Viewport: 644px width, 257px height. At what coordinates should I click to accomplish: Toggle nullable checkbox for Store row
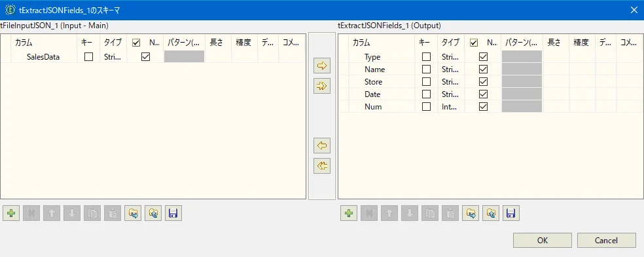coord(484,82)
